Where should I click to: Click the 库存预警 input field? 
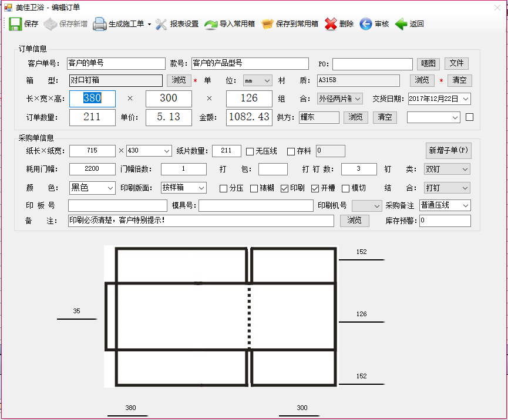tap(445, 221)
